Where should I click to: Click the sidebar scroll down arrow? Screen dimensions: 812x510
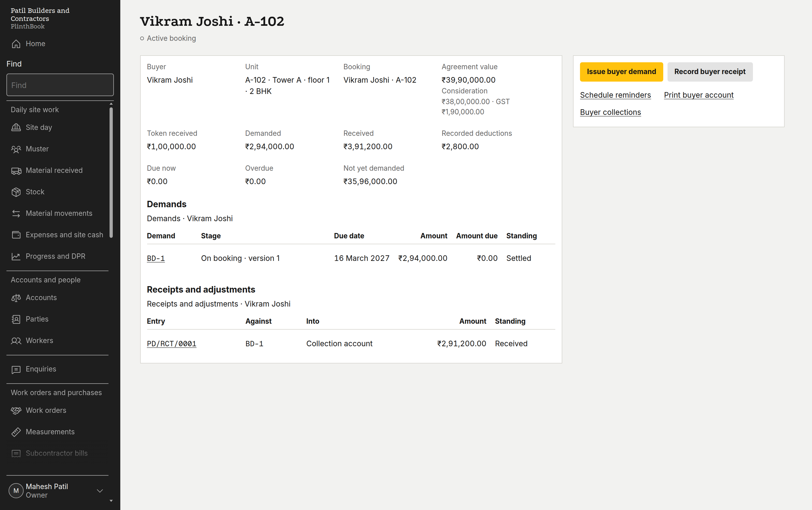pos(111,501)
